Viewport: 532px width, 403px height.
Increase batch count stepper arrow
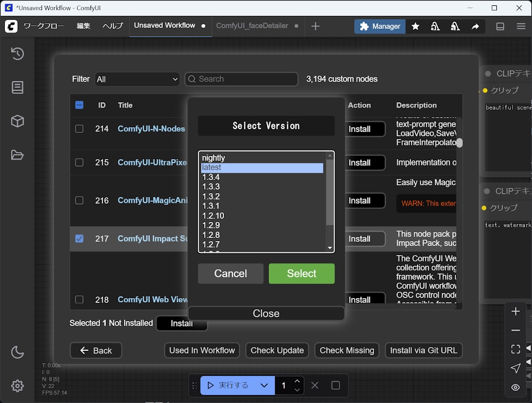tap(297, 381)
